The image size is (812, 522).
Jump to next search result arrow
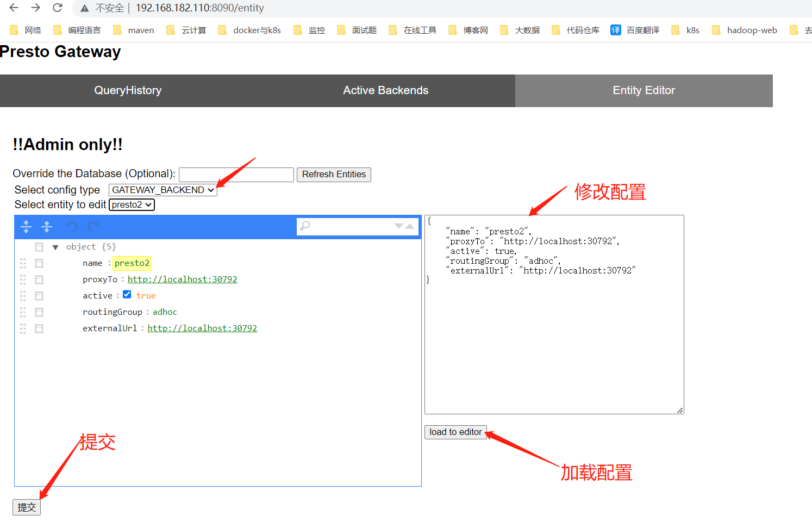tap(399, 226)
